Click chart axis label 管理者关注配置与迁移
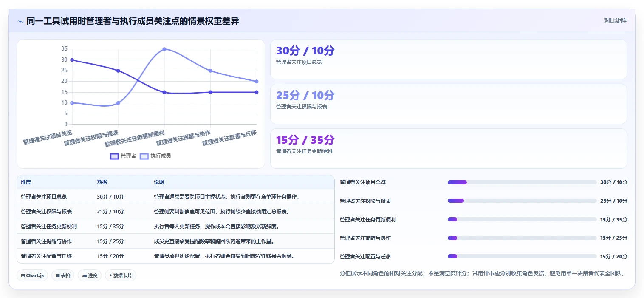The width and height of the screenshot is (644, 298). [x=229, y=138]
